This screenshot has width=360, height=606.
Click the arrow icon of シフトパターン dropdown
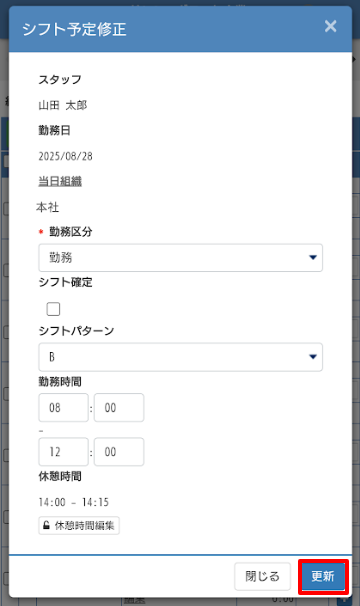313,357
